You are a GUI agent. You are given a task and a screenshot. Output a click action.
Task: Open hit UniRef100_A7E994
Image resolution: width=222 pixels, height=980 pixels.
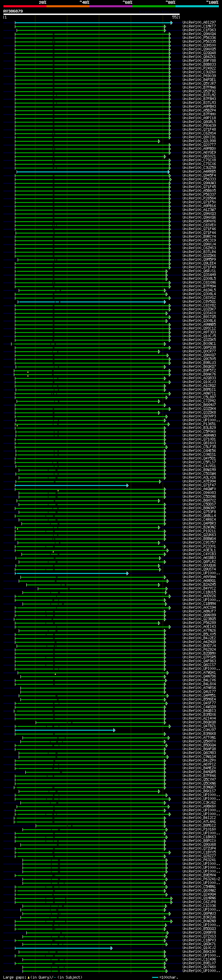coord(199,481)
